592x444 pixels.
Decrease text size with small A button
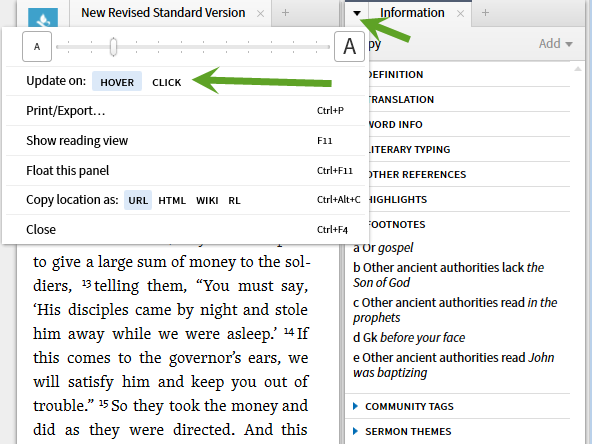(x=37, y=47)
